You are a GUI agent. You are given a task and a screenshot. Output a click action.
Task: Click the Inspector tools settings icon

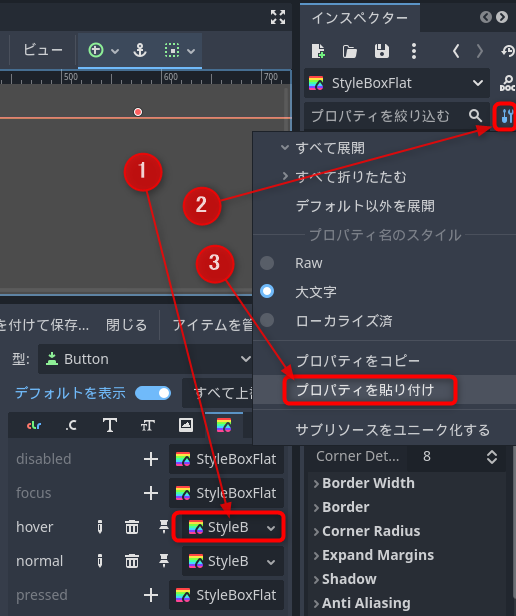pos(507,116)
